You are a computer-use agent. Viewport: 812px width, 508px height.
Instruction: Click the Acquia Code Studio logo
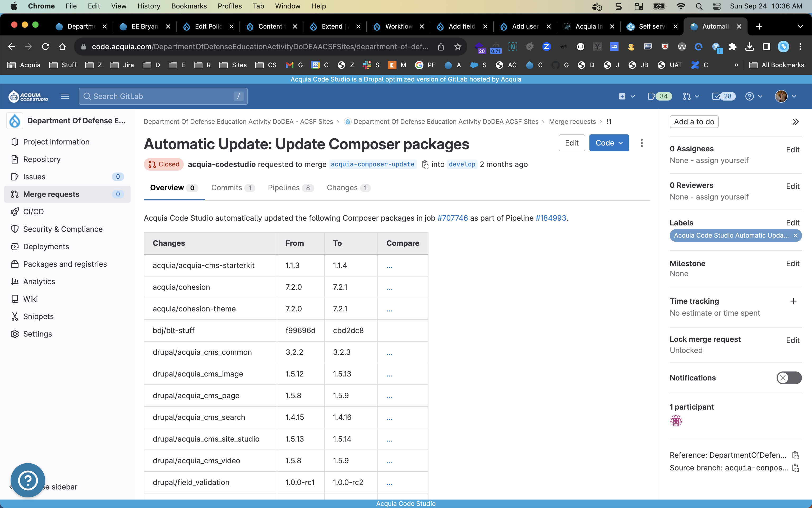click(28, 96)
